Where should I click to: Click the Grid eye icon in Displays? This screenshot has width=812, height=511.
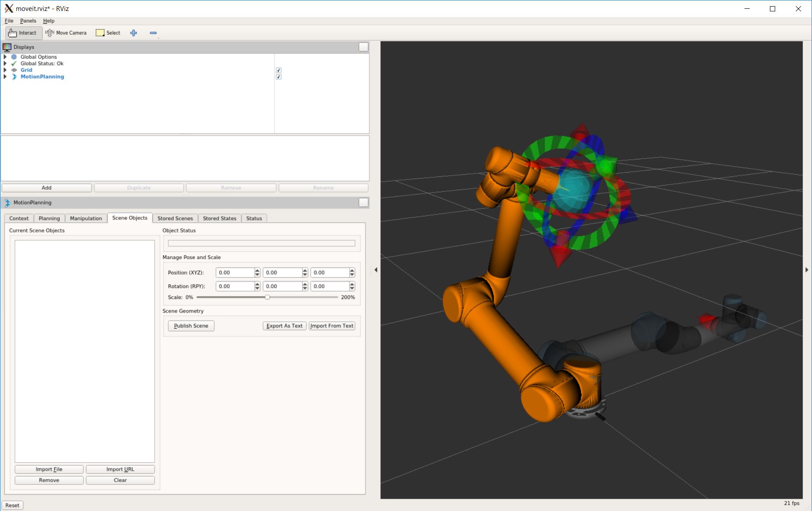(x=14, y=70)
